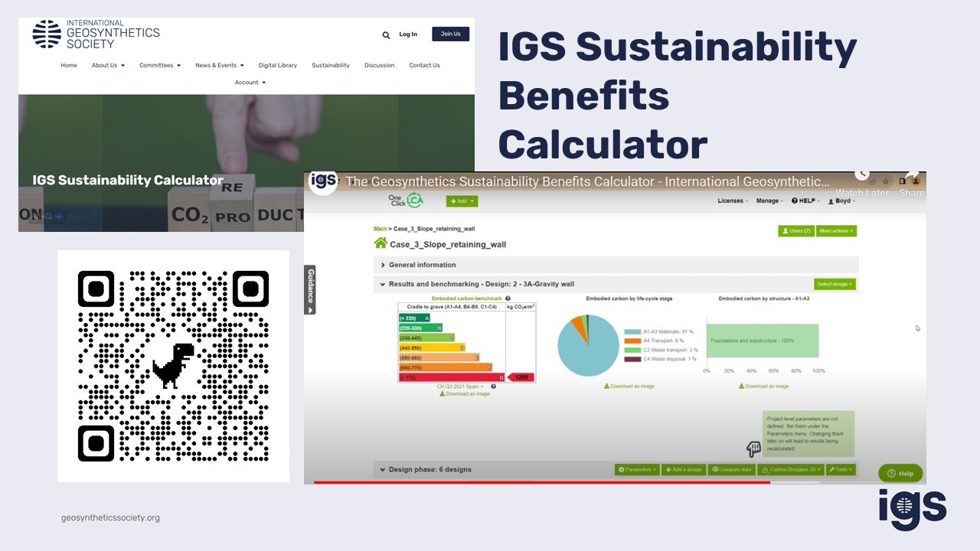The width and height of the screenshot is (980, 551).
Task: Click the Add a design button
Action: pos(683,469)
